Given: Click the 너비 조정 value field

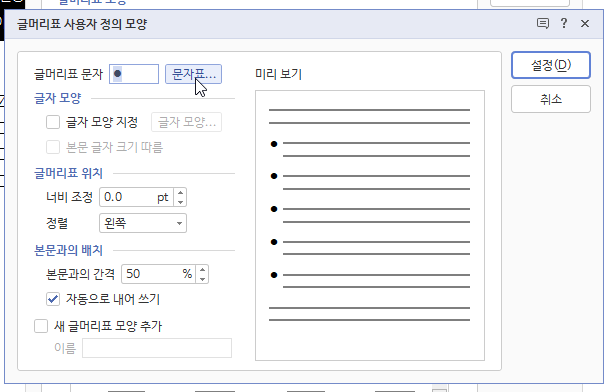Looking at the screenshot, I should click(x=136, y=197).
